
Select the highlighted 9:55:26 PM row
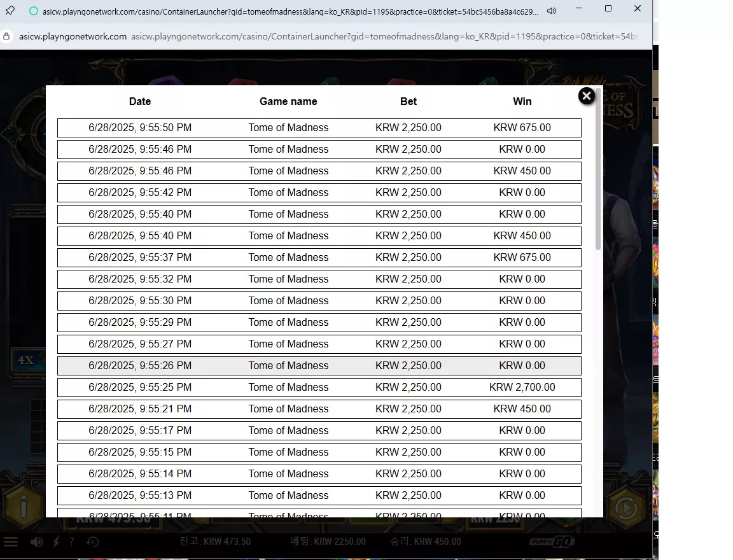tap(319, 366)
